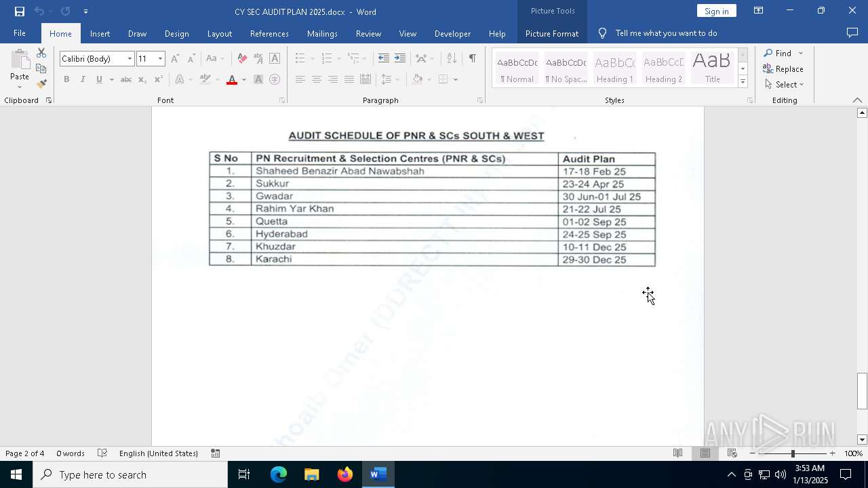Toggle Underline formatting

click(x=99, y=79)
